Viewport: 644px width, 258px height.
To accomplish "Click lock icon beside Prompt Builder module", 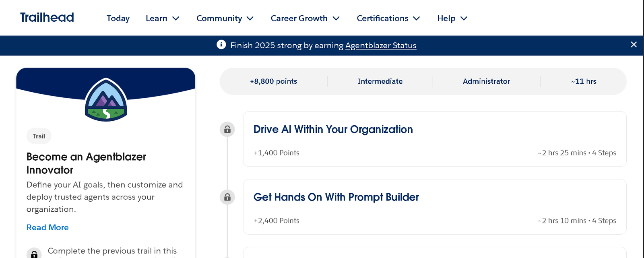I will point(227,197).
